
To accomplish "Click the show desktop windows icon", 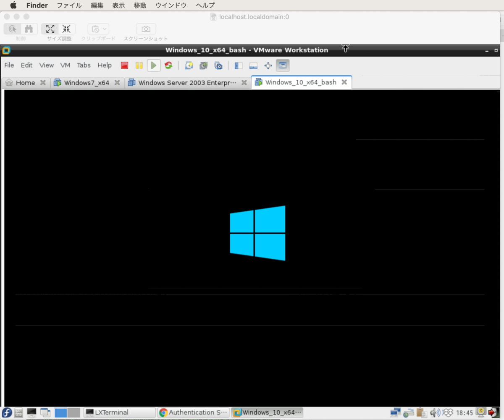I will 45,412.
